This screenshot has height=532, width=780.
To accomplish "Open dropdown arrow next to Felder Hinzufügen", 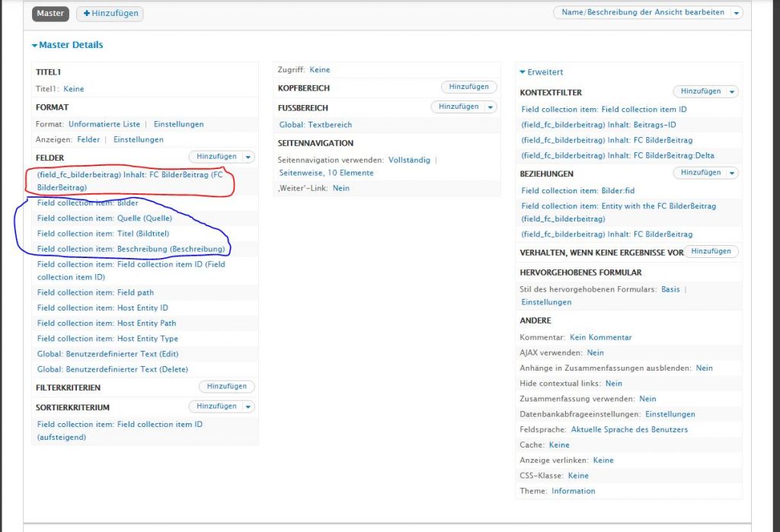I will [249, 157].
